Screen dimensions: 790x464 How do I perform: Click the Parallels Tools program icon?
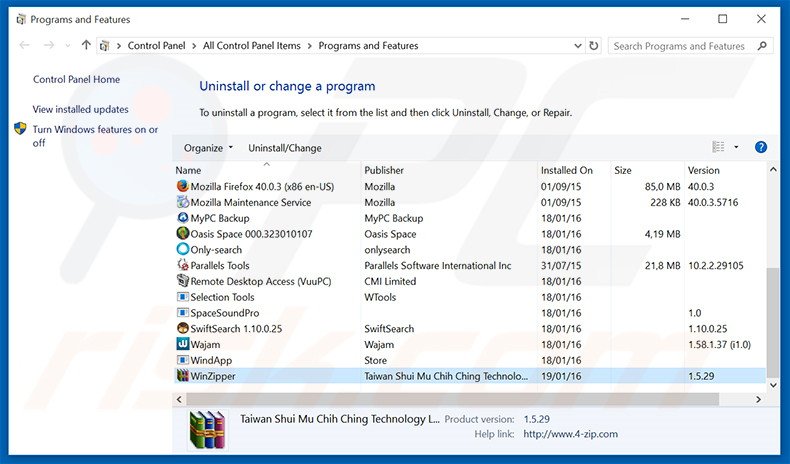pos(182,265)
